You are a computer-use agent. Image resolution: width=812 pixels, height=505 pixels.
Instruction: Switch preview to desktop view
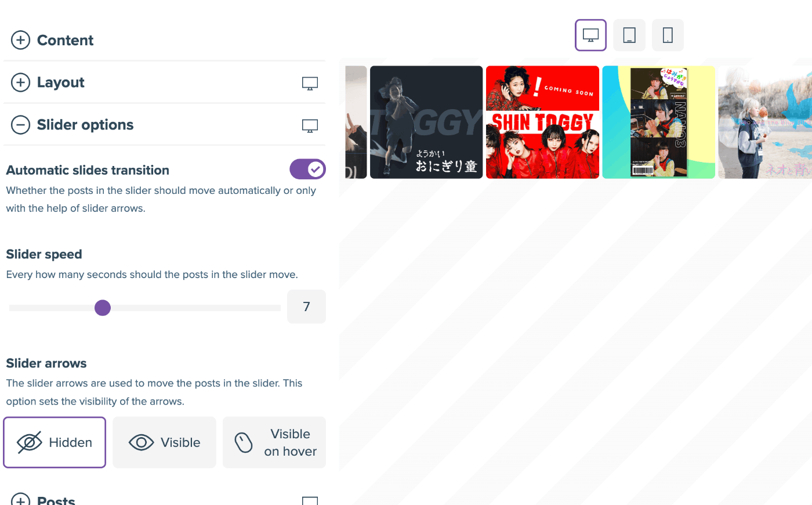click(x=590, y=35)
